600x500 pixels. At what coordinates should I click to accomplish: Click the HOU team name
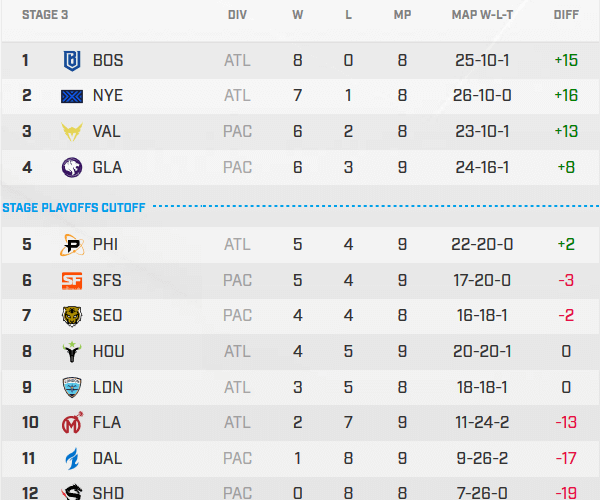pos(107,351)
